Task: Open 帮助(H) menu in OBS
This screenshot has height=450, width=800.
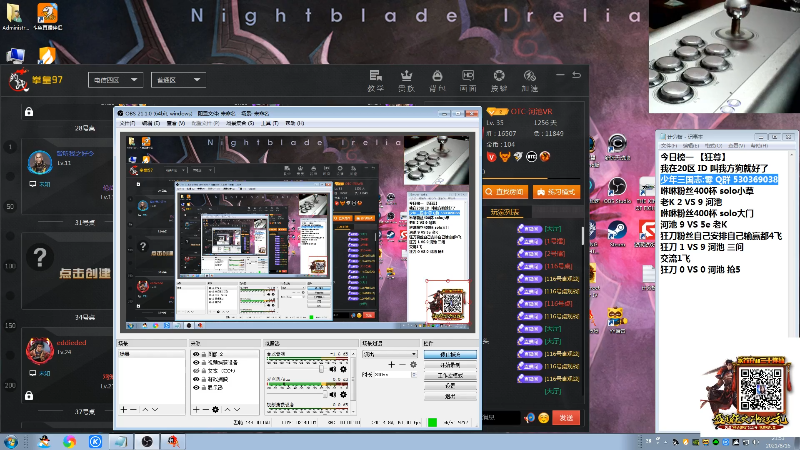Action: [x=295, y=123]
